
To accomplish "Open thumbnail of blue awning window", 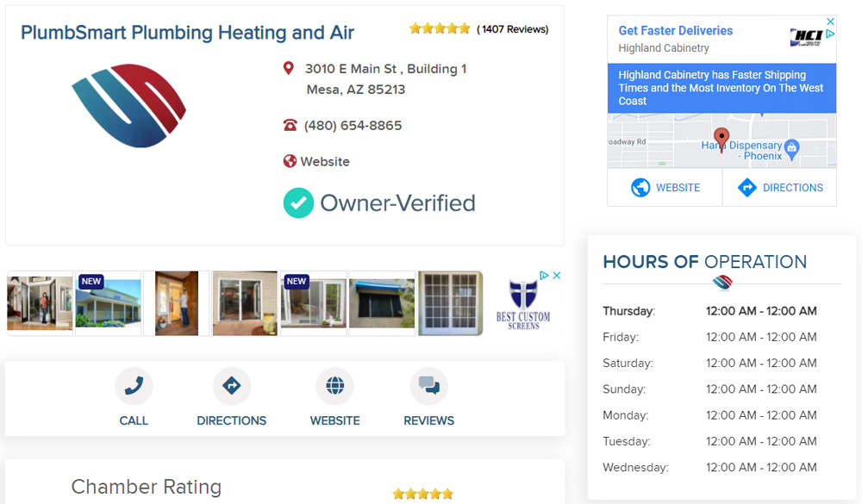I will point(382,303).
